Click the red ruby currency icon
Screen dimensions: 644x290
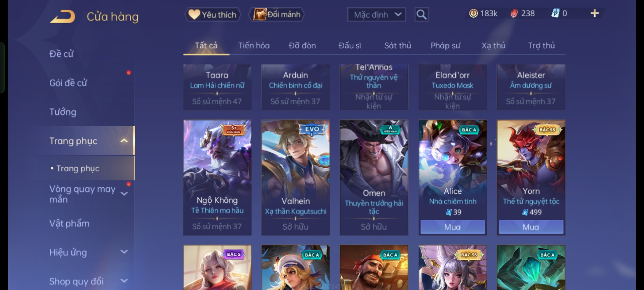(514, 13)
